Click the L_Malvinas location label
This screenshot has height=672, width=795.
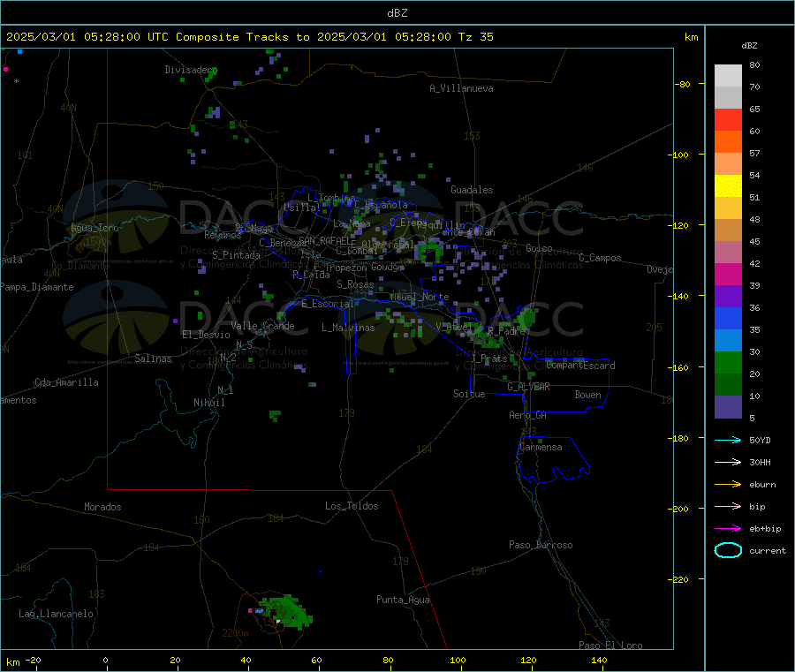348,328
